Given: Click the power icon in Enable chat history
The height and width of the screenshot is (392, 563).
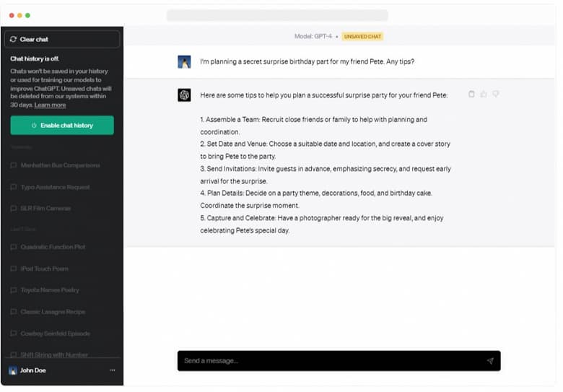Looking at the screenshot, I should (34, 126).
